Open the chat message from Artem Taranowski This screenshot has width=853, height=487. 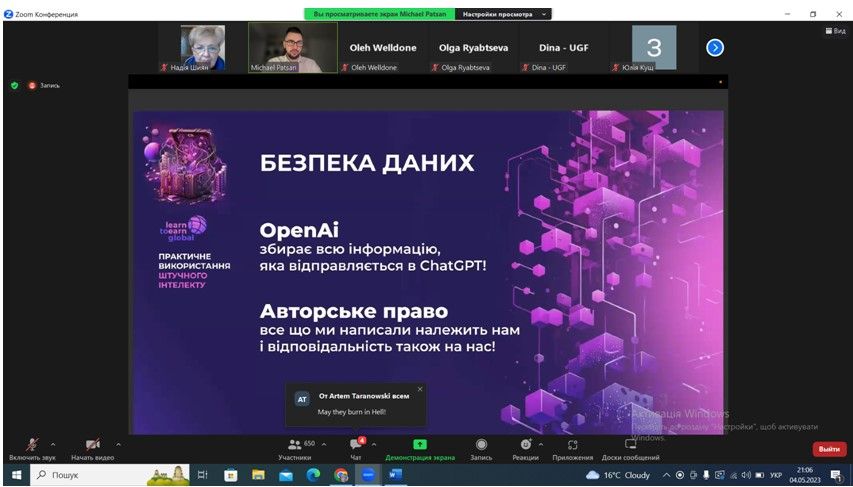pyautogui.click(x=355, y=405)
